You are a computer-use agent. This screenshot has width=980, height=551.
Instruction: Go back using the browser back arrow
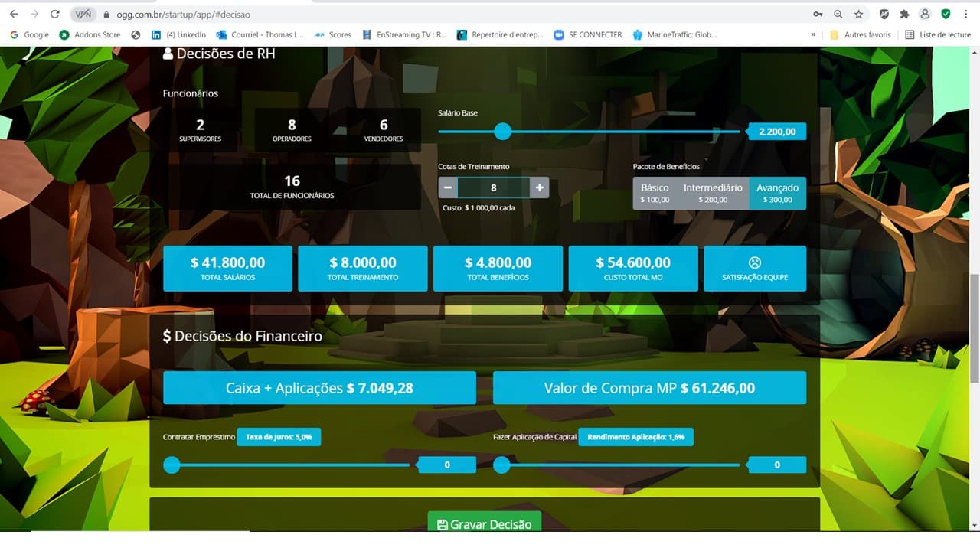coord(14,14)
